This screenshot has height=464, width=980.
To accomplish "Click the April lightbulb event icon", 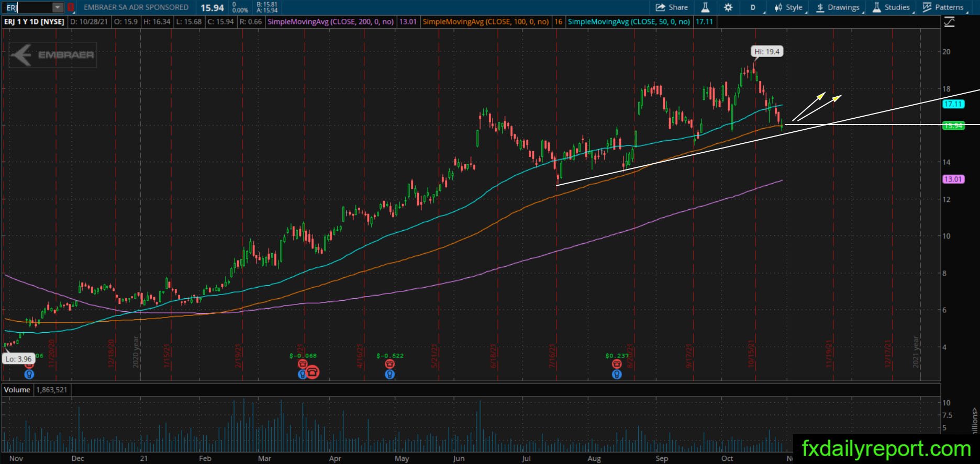I will click(389, 374).
